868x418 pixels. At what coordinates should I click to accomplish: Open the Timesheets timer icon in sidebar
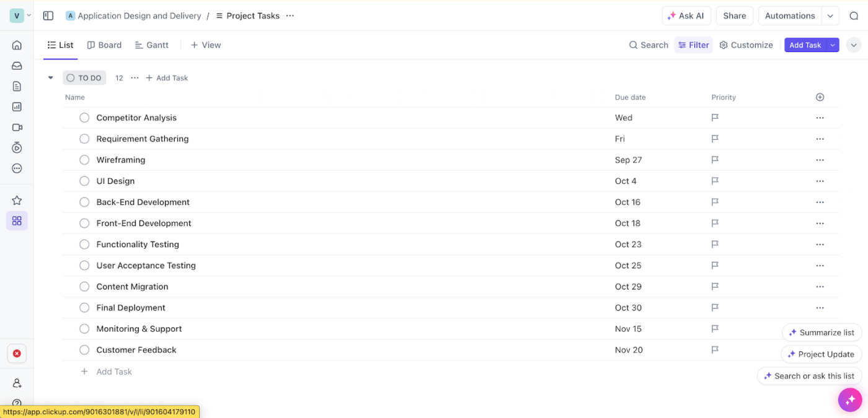click(17, 147)
